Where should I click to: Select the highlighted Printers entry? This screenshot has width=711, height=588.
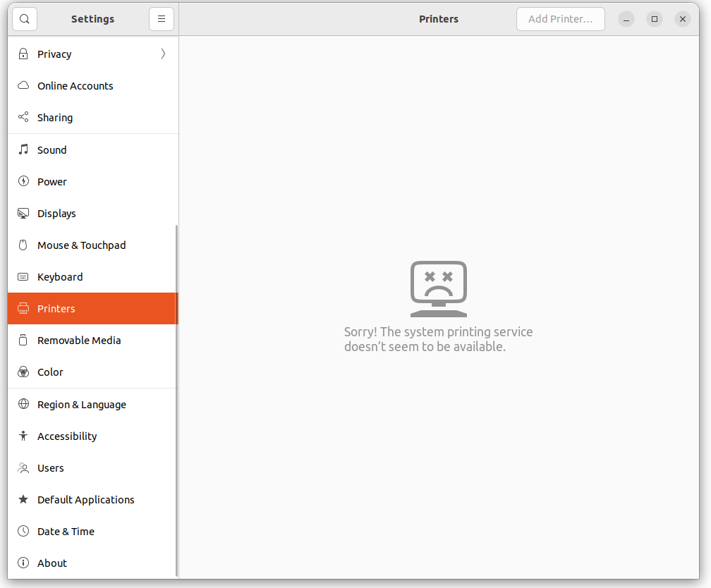[93, 308]
